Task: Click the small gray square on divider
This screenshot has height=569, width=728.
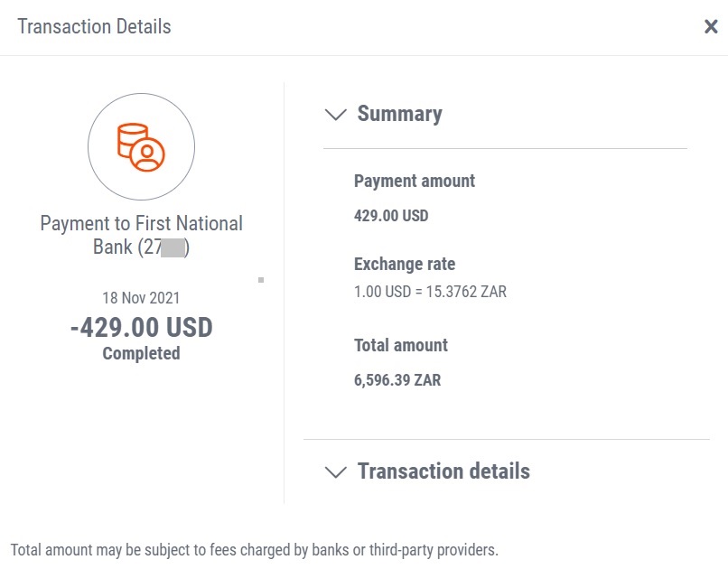Action: (x=261, y=280)
